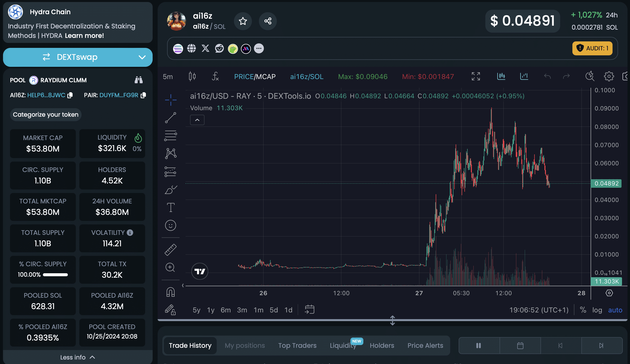Open the Holders tab

click(x=382, y=346)
